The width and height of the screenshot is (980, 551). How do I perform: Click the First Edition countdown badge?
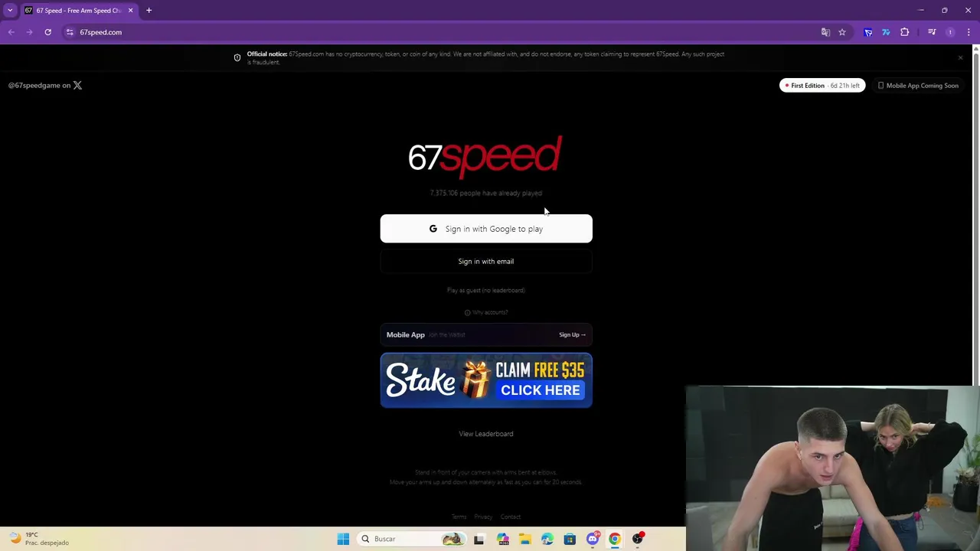coord(822,86)
